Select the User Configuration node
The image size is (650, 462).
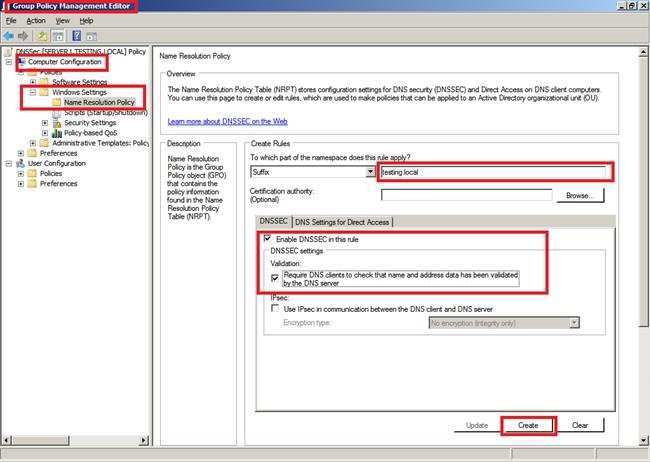tap(56, 163)
